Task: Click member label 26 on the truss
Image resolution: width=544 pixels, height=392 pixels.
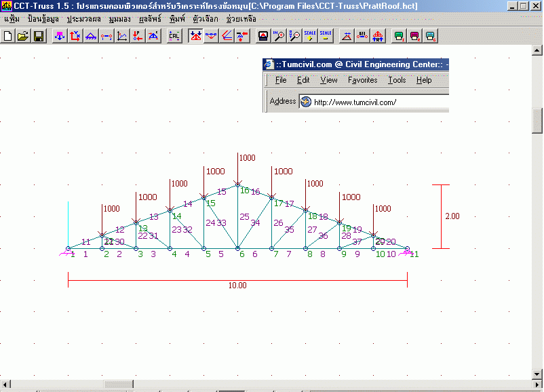Action: coord(278,222)
